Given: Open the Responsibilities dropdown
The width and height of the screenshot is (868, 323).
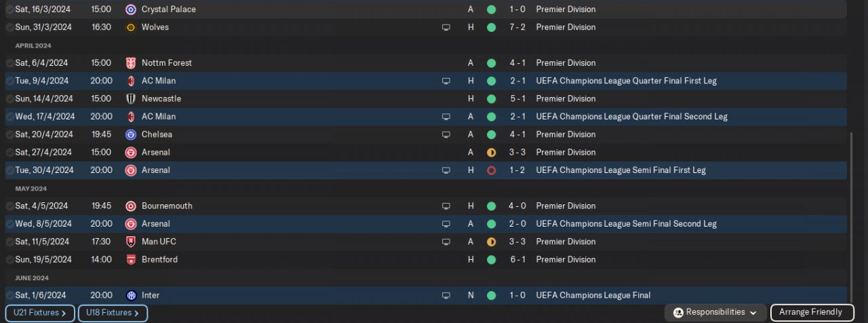Looking at the screenshot, I should pos(715,312).
